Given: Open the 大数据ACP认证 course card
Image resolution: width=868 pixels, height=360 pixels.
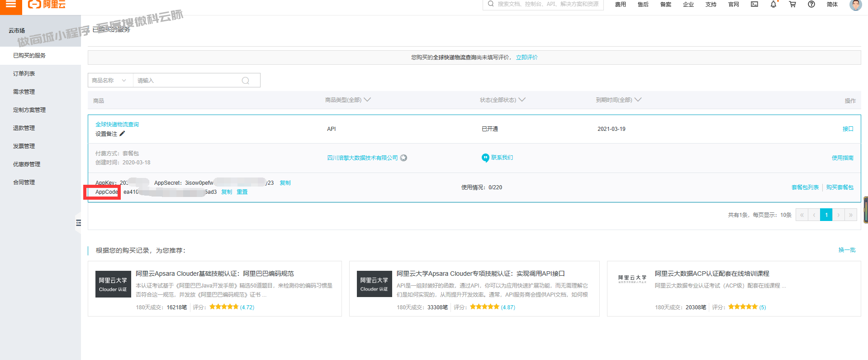Looking at the screenshot, I should point(734,289).
